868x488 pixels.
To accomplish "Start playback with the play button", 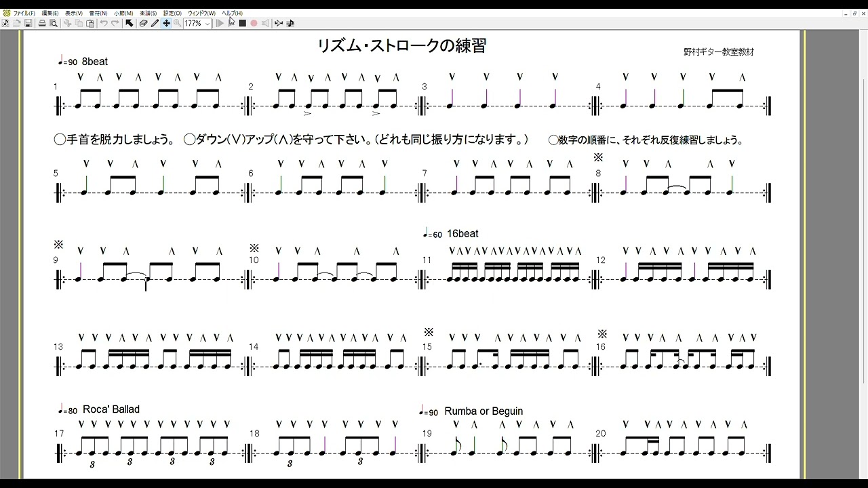I will tap(220, 23).
